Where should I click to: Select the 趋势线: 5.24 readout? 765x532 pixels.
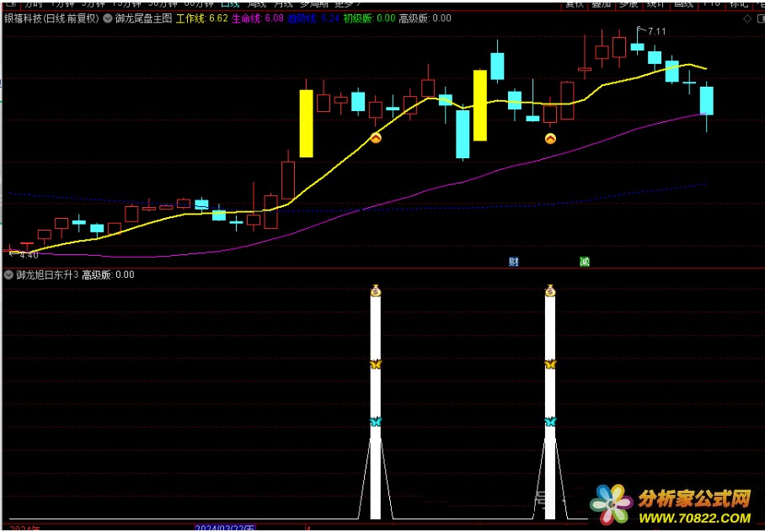313,19
